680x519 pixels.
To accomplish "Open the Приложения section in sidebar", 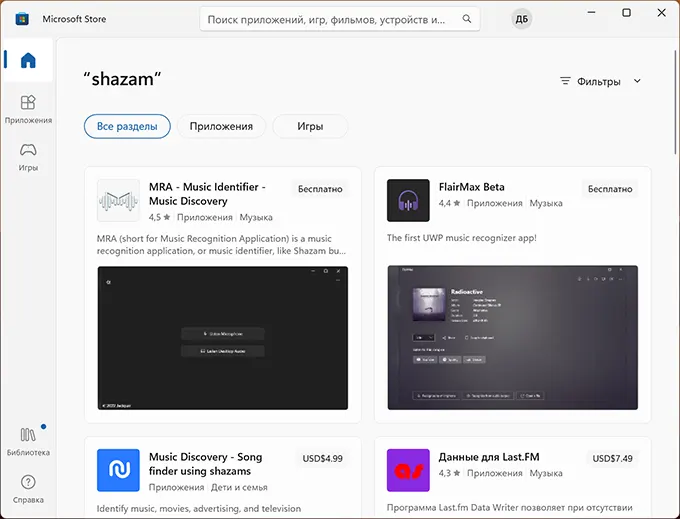I will coord(28,109).
